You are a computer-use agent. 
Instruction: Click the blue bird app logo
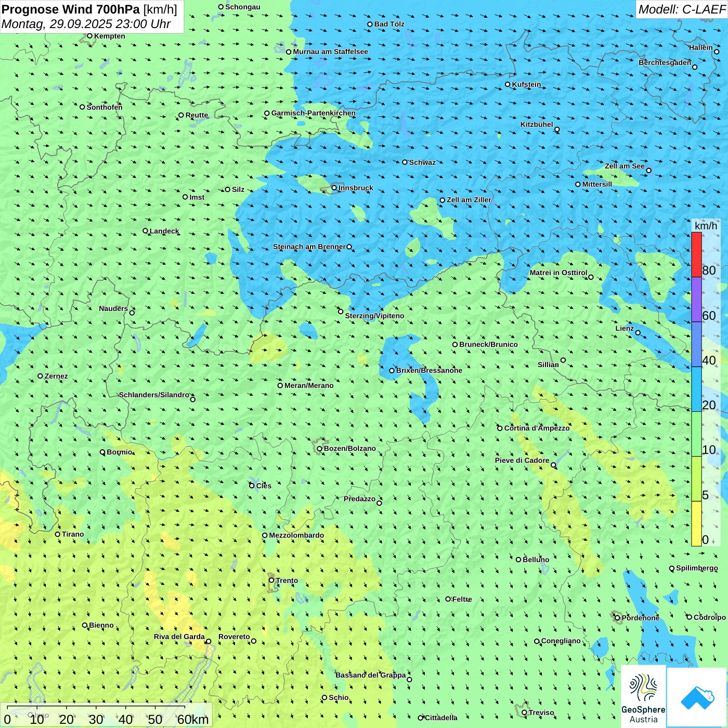click(x=697, y=697)
